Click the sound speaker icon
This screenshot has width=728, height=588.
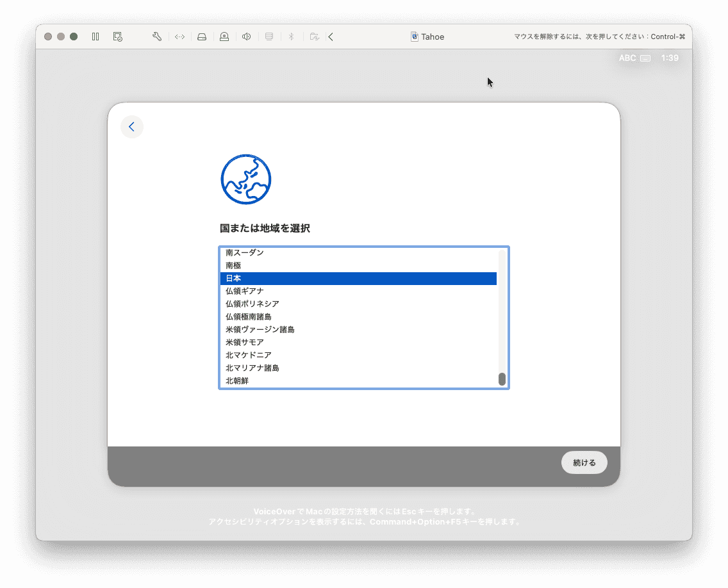point(246,37)
